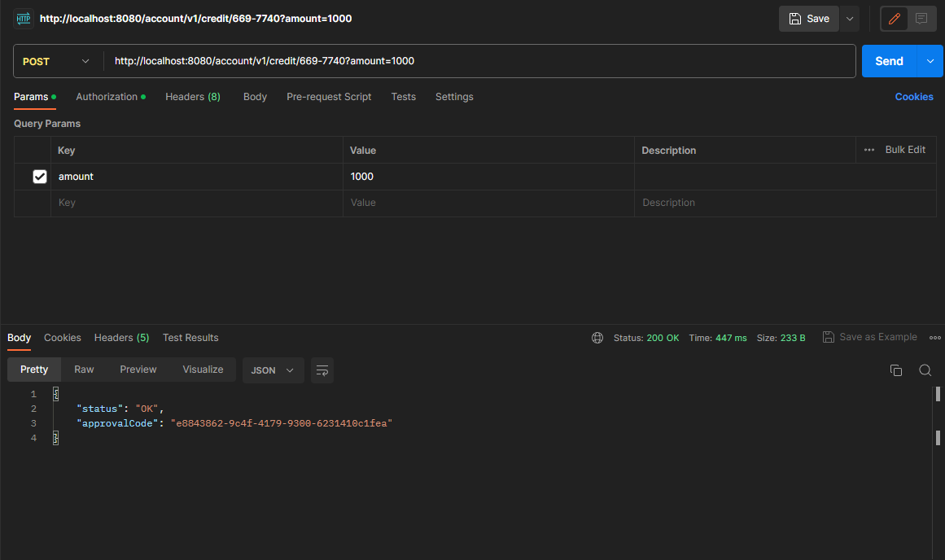Click the empty Key placeholder field
The height and width of the screenshot is (560, 945).
pos(197,203)
